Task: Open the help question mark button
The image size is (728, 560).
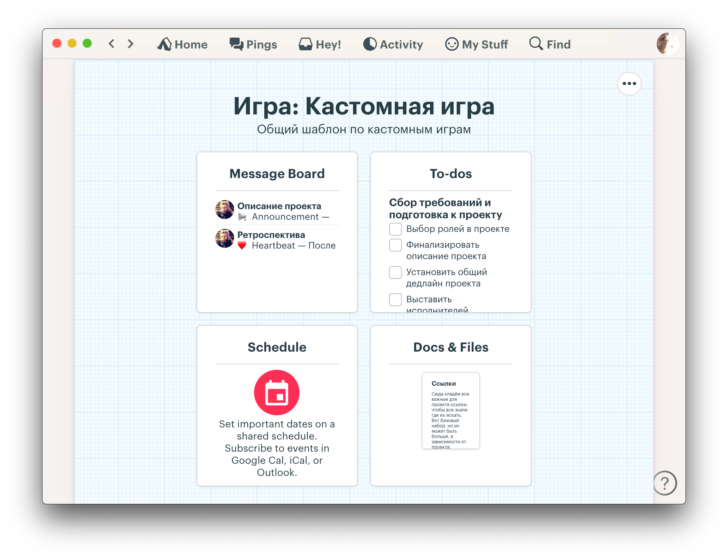Action: point(665,483)
